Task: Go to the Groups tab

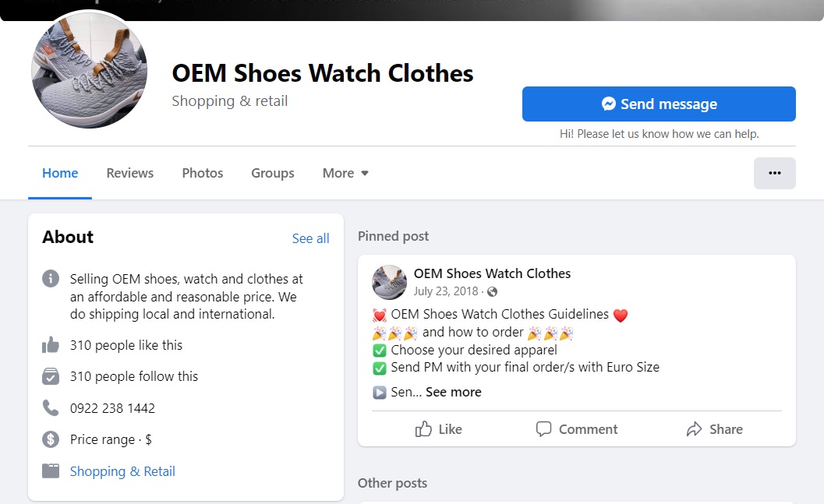Action: click(x=273, y=173)
